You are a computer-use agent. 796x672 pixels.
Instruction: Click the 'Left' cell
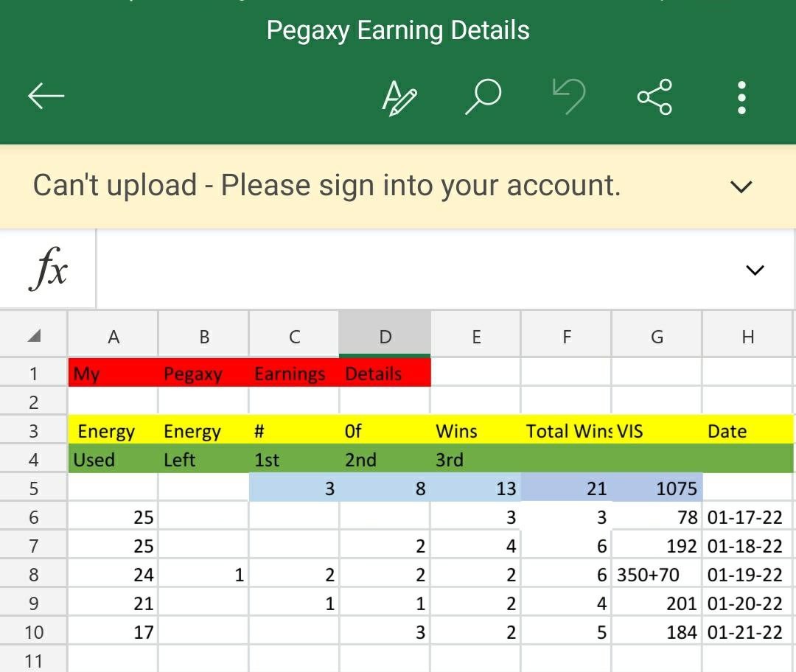coord(204,459)
